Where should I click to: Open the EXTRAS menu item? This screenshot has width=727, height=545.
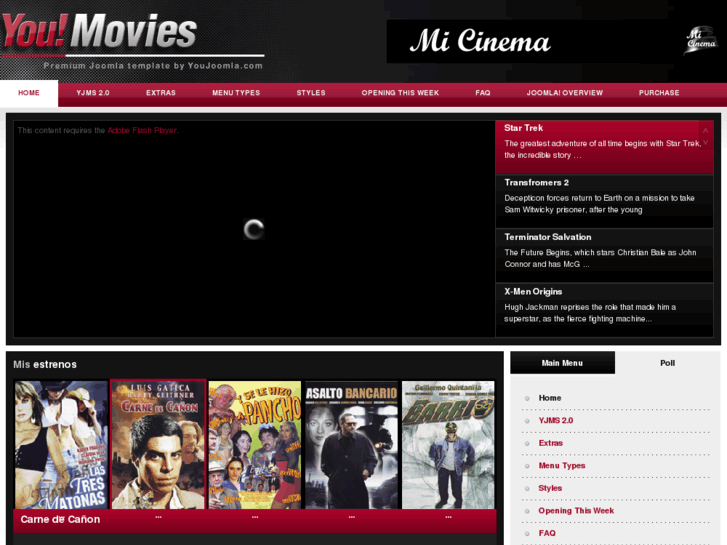click(x=161, y=93)
